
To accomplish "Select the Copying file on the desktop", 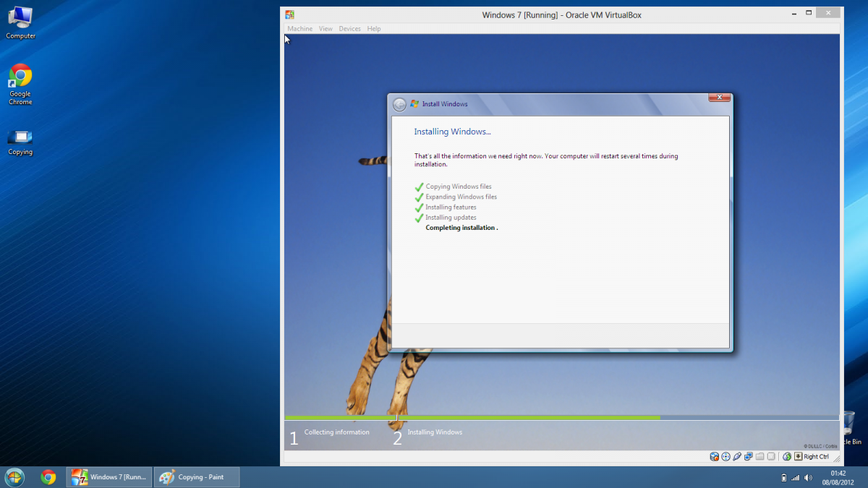I will coord(20,142).
